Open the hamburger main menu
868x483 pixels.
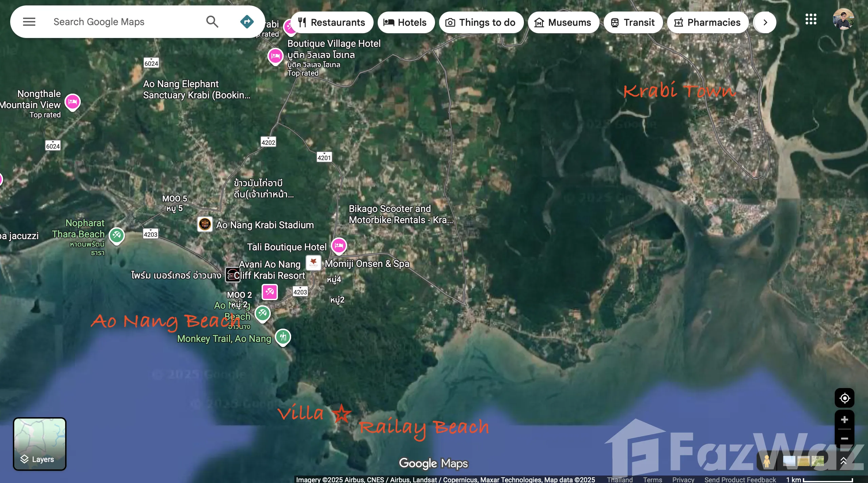pyautogui.click(x=29, y=22)
